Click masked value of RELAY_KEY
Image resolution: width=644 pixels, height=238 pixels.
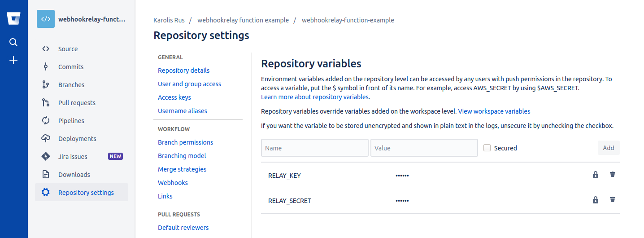pyautogui.click(x=402, y=176)
